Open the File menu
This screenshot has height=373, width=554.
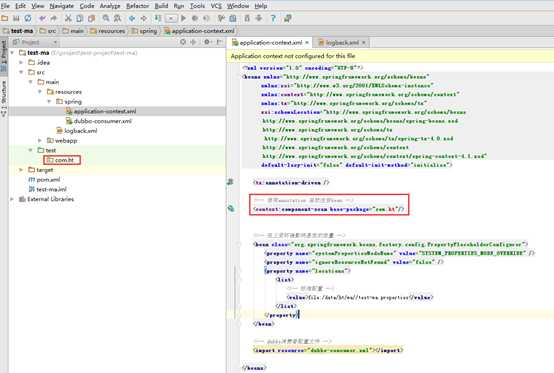[x=5, y=6]
